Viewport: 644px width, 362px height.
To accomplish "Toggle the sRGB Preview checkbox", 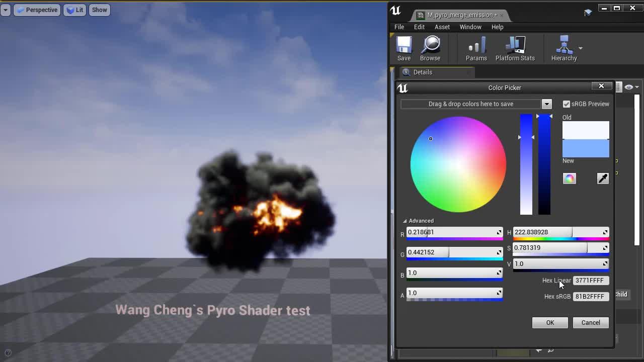I will point(566,104).
